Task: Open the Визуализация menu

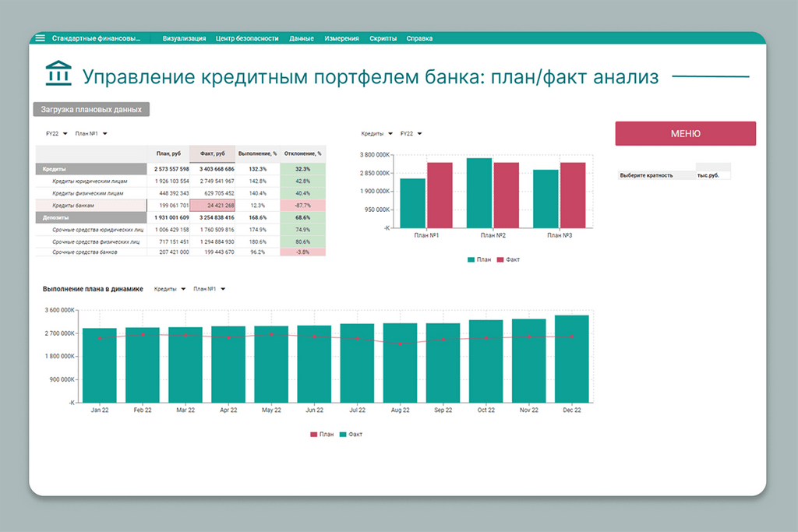Action: (184, 38)
